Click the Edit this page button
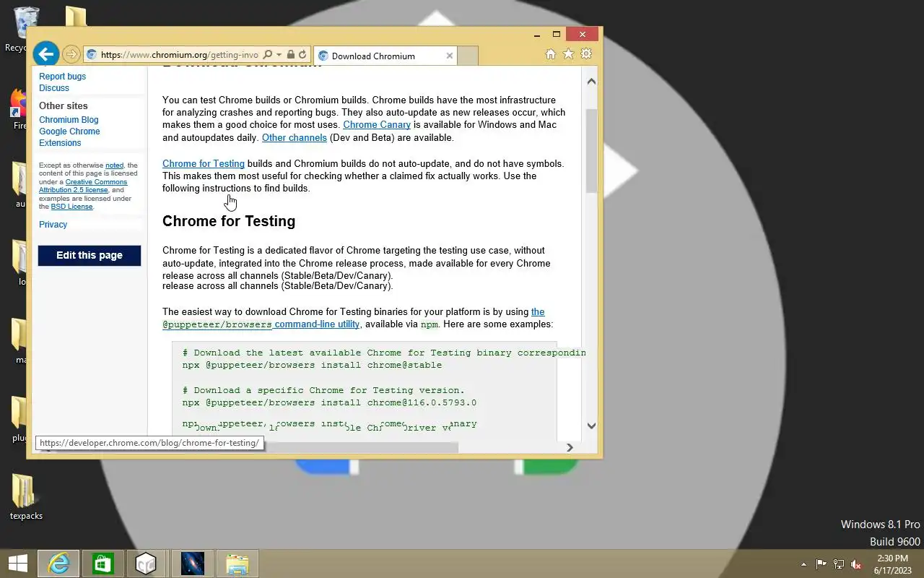Image resolution: width=924 pixels, height=578 pixels. (x=90, y=255)
